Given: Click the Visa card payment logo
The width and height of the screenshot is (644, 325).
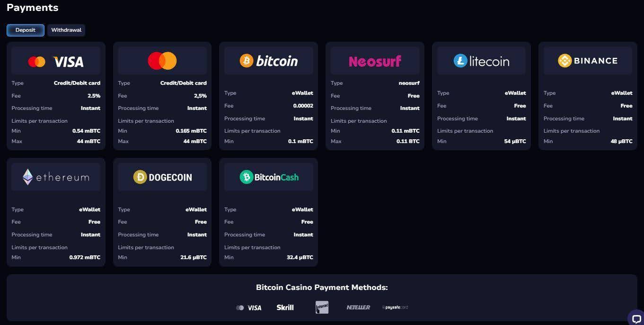Looking at the screenshot, I should click(x=56, y=62).
